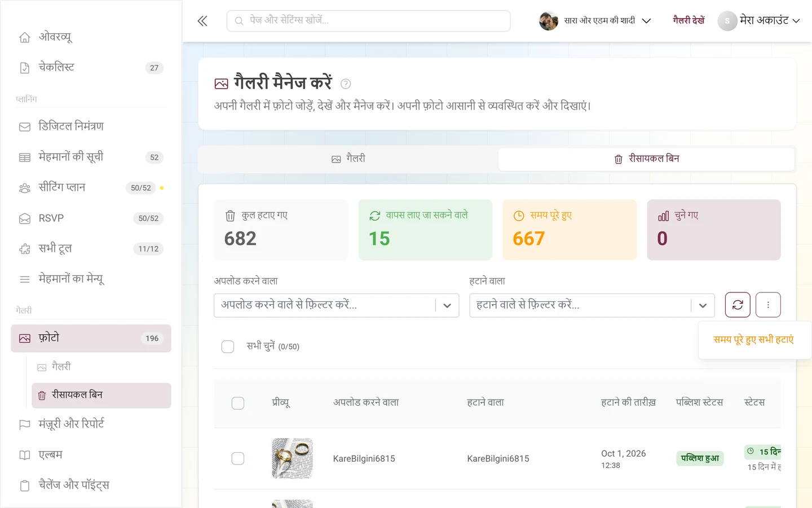The image size is (812, 508).
Task: Open सभी टूल
Action: [91, 248]
